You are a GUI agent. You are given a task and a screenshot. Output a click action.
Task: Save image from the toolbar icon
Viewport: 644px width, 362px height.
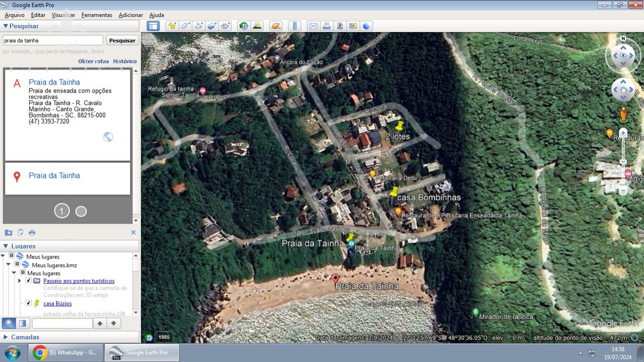(340, 26)
